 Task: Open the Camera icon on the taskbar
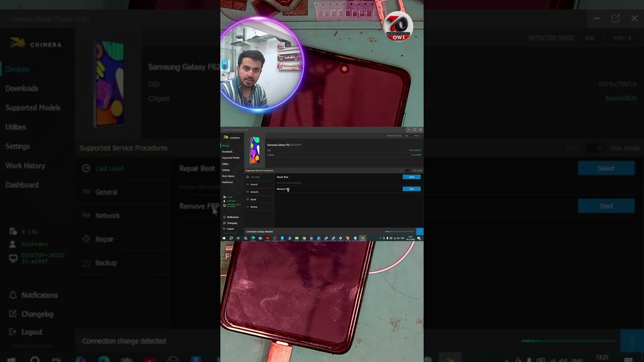[x=260, y=238]
